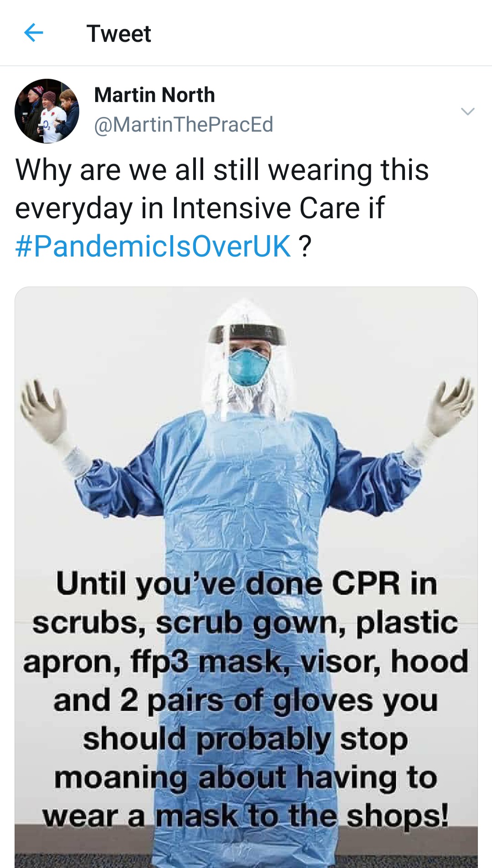492x868 pixels.
Task: Tap the Tweet header title
Action: point(119,33)
